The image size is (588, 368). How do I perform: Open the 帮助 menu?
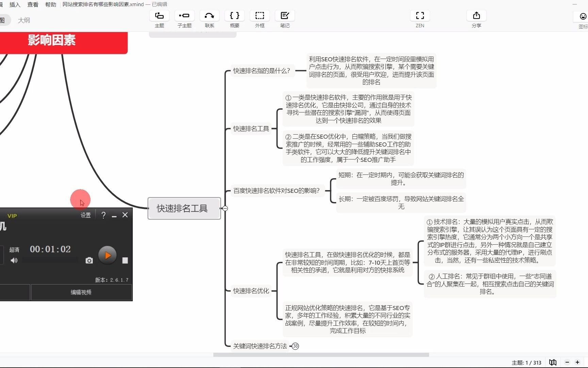51,4
